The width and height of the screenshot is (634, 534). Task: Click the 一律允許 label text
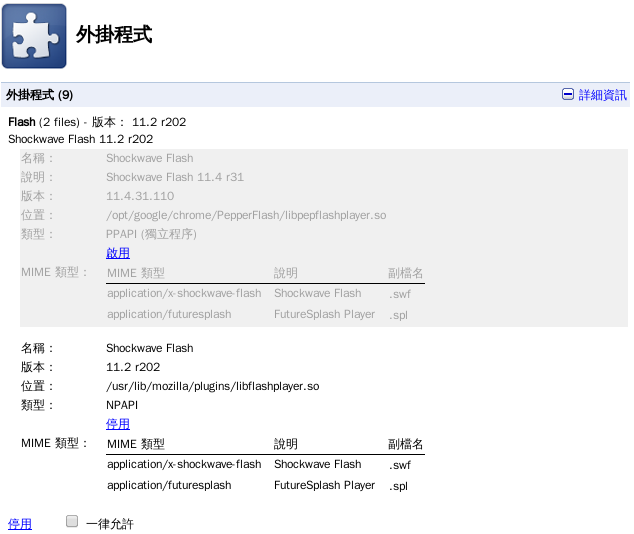pos(110,524)
